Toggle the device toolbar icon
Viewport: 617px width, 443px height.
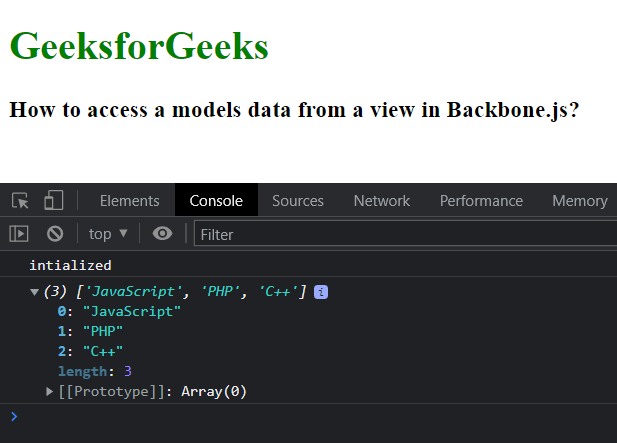pyautogui.click(x=53, y=200)
